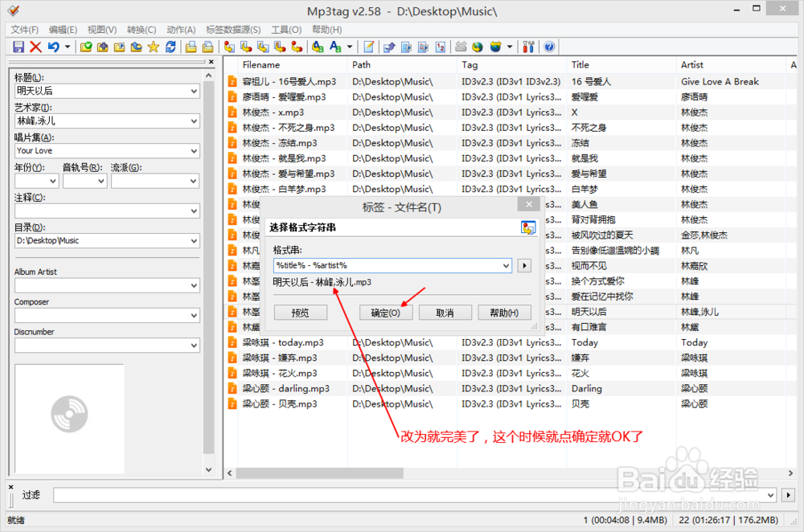
Task: Expand the 年份 year combo box
Action: pos(53,181)
